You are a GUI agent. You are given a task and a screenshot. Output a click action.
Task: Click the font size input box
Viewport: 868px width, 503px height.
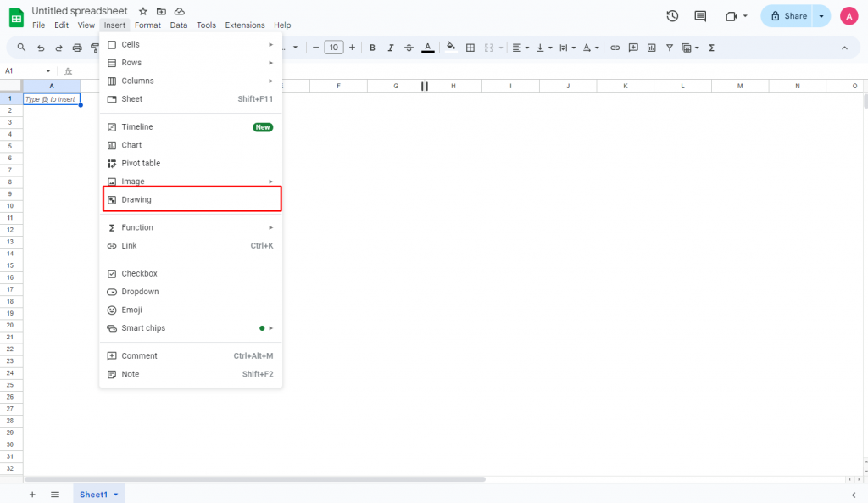[334, 48]
